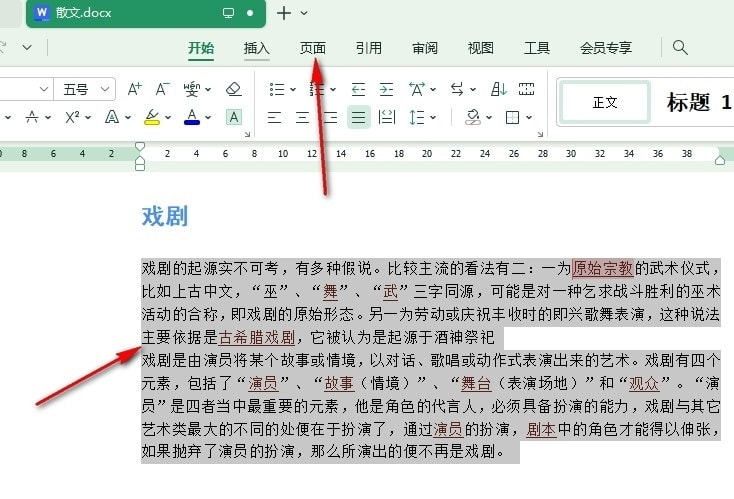Open the font name dropdown
The width and height of the screenshot is (734, 499).
(44, 89)
